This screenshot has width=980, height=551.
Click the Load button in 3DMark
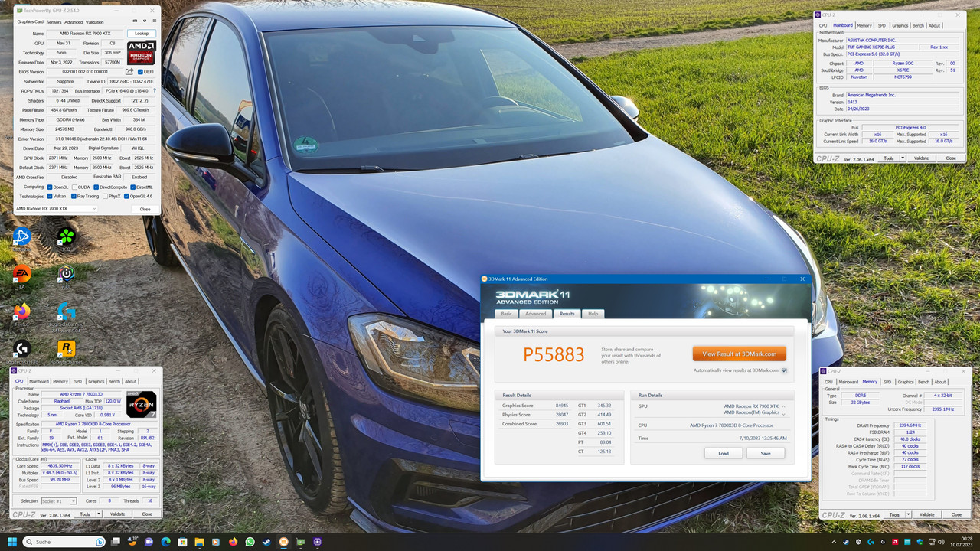(724, 453)
